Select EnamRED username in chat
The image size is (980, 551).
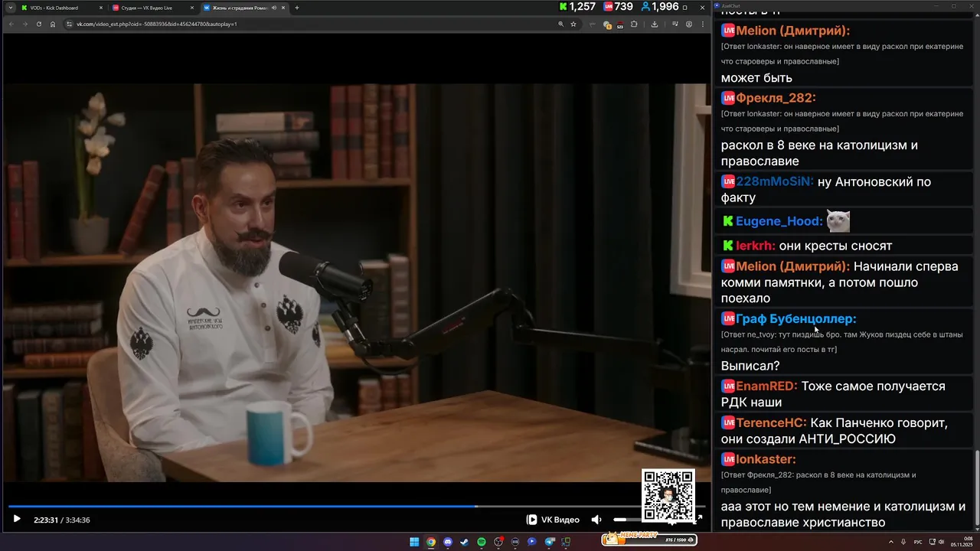point(766,386)
